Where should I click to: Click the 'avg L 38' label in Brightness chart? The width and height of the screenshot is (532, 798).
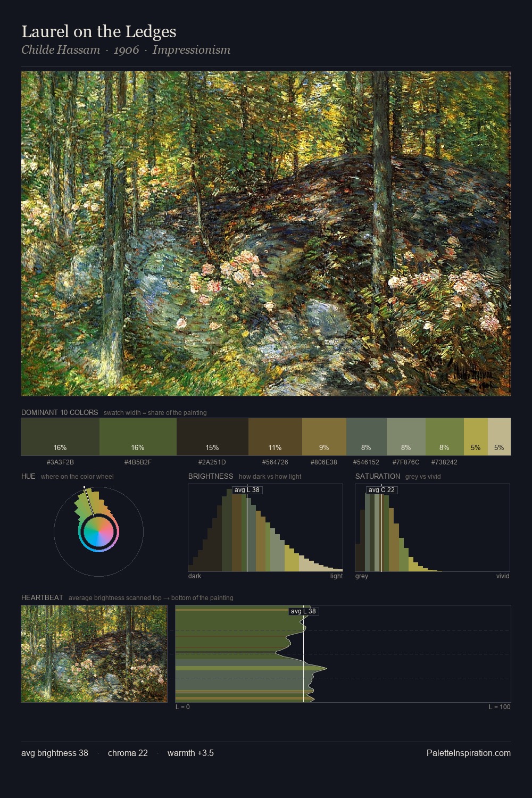click(x=247, y=490)
